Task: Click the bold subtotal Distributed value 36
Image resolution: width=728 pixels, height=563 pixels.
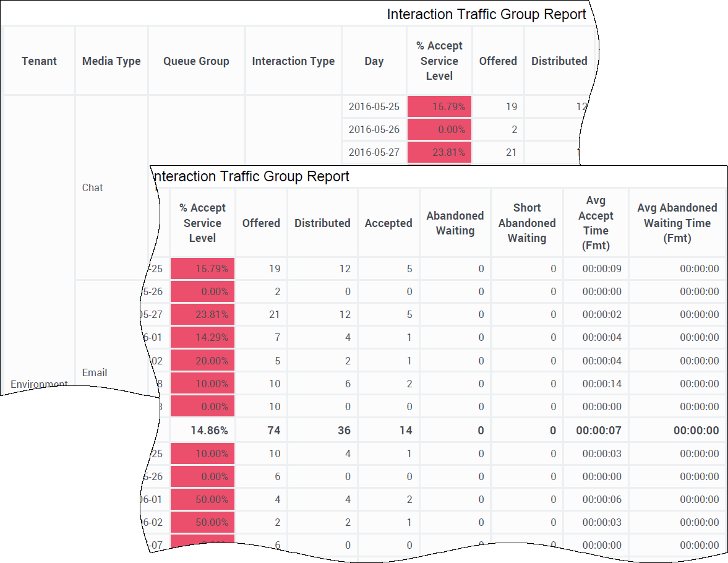Action: [x=322, y=430]
